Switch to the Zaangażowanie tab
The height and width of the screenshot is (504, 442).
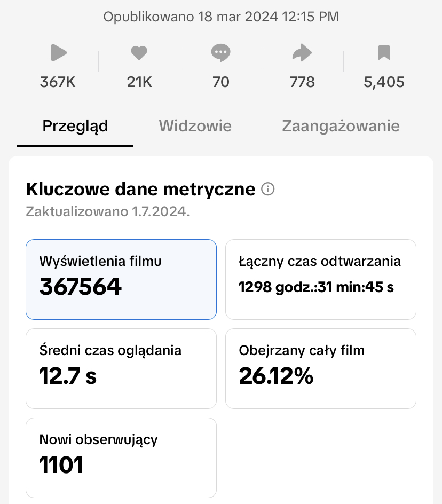[341, 126]
